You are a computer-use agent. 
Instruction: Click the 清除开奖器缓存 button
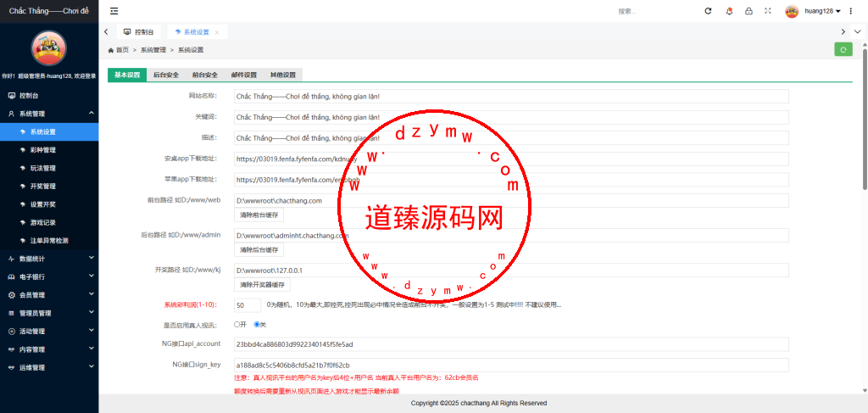(262, 285)
